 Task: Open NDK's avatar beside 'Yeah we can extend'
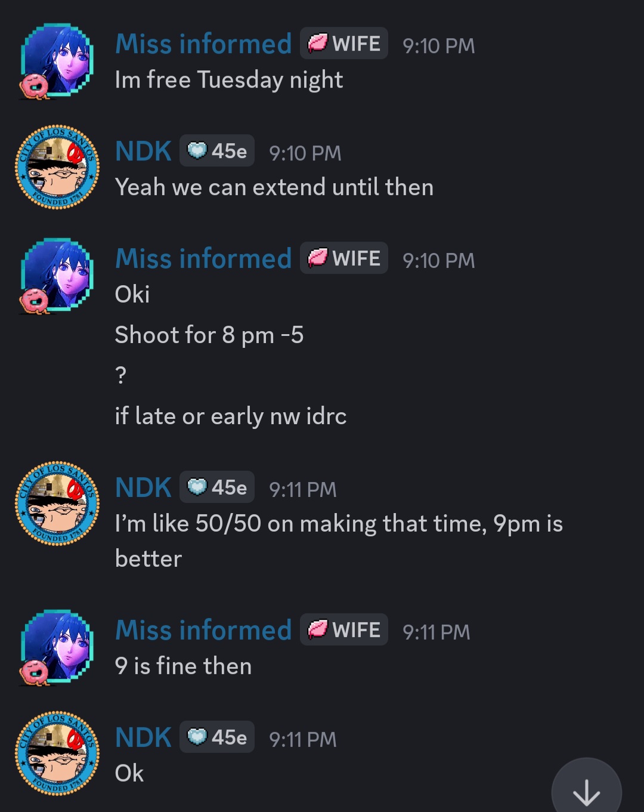(x=57, y=168)
